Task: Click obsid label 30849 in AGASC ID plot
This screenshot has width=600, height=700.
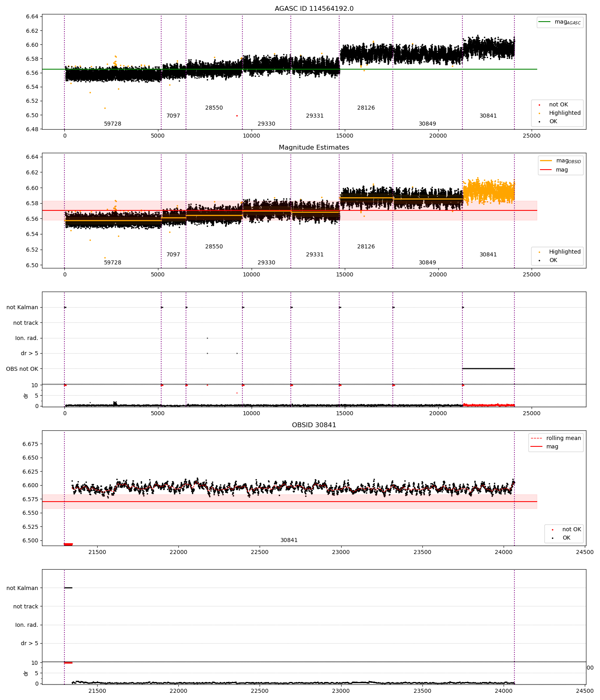Action: pos(427,124)
